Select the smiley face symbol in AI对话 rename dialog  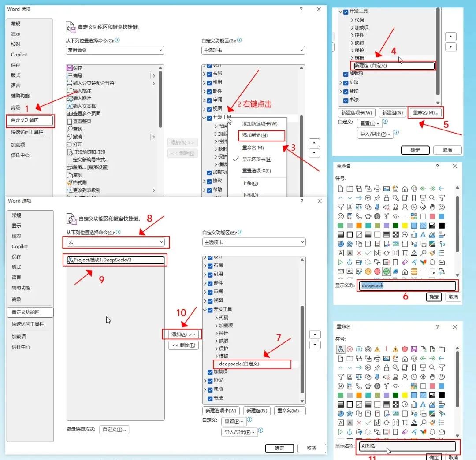coord(441,377)
